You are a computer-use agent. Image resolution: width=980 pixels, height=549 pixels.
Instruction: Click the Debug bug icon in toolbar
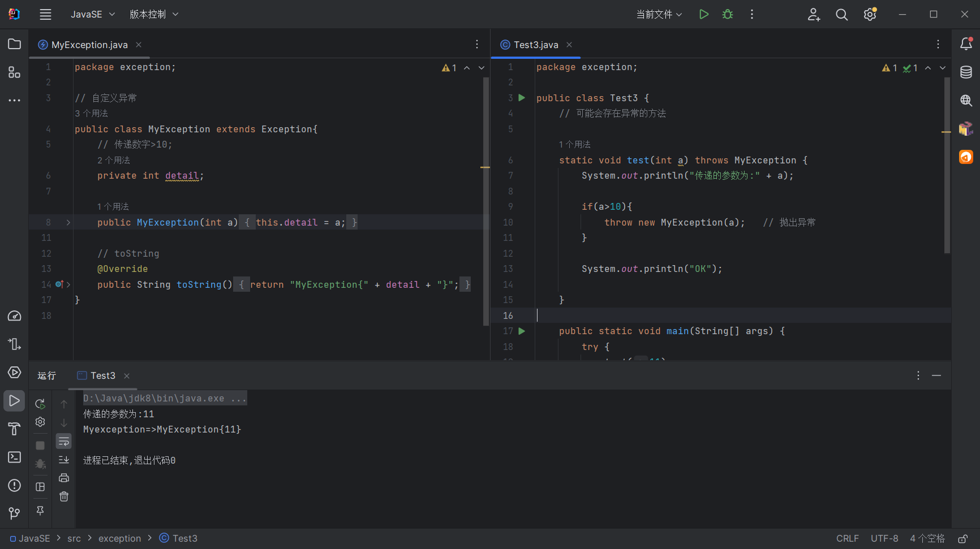click(x=728, y=15)
